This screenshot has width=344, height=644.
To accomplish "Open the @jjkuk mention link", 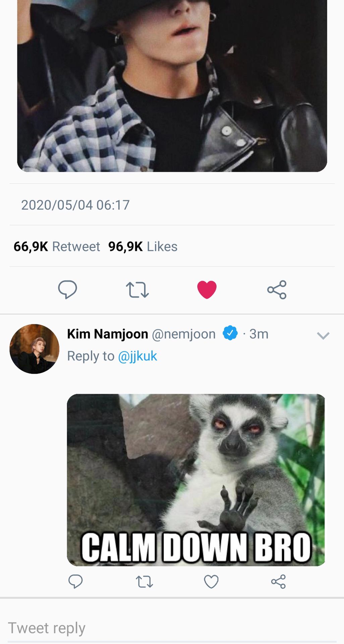I will 137,356.
